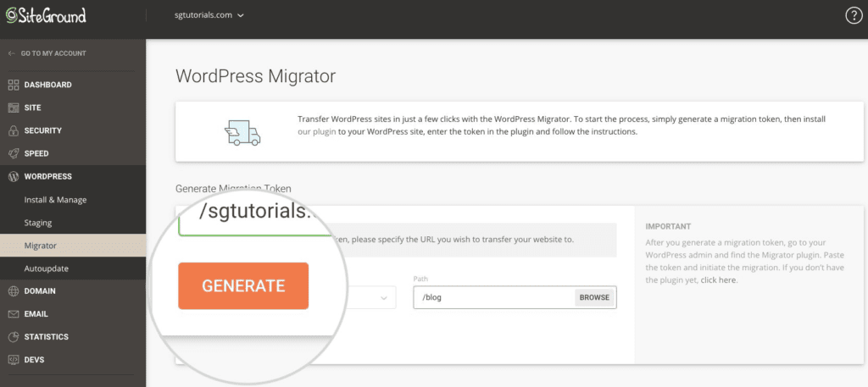Open the Domain menu section

coord(40,291)
